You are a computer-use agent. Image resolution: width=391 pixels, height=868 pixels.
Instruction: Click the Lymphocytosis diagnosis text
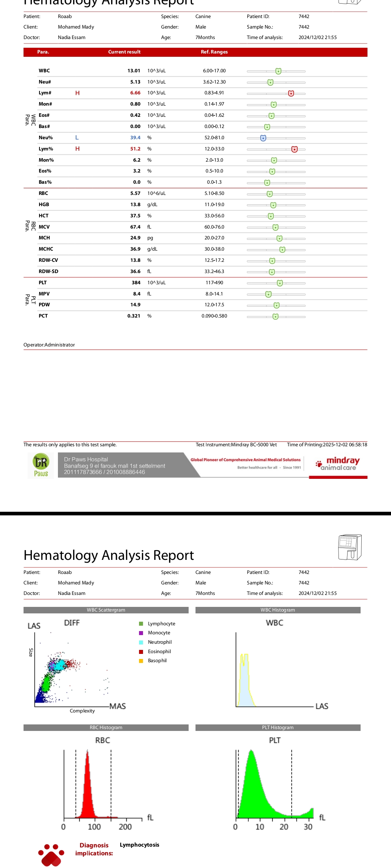coord(139,845)
